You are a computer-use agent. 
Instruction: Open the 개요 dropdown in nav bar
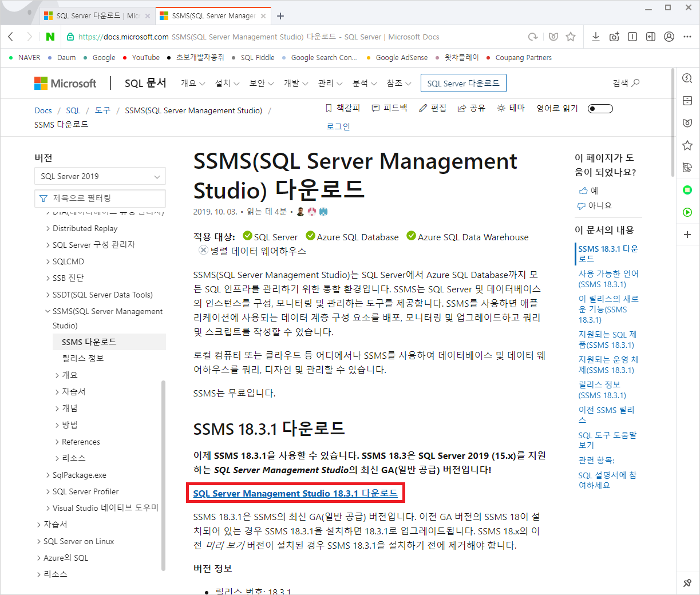tap(193, 83)
